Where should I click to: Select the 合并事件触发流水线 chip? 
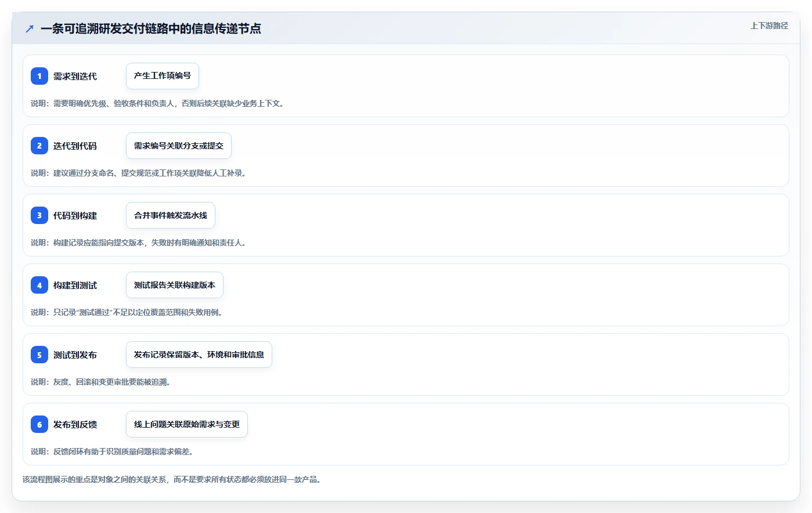pyautogui.click(x=171, y=215)
